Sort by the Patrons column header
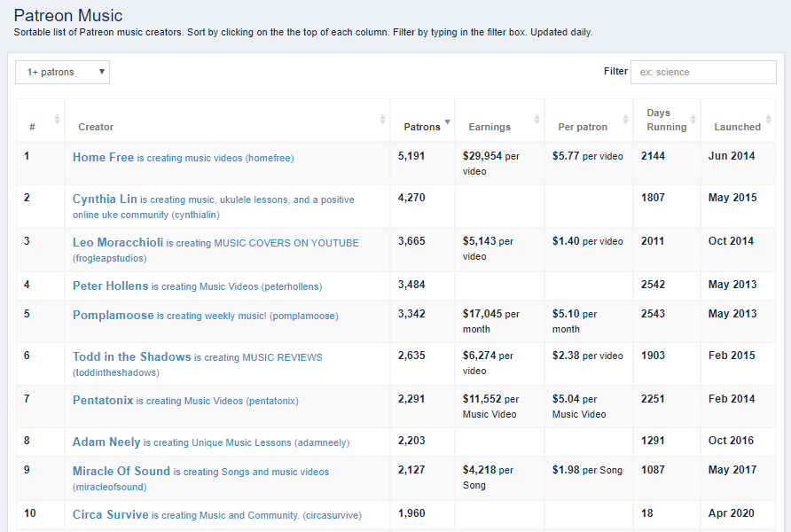 click(422, 120)
